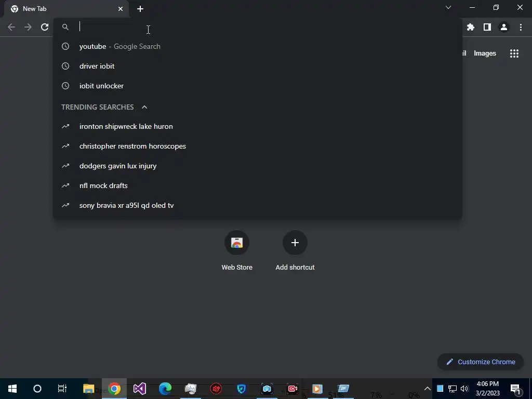
Task: Open the Windows Start menu
Action: (12, 389)
